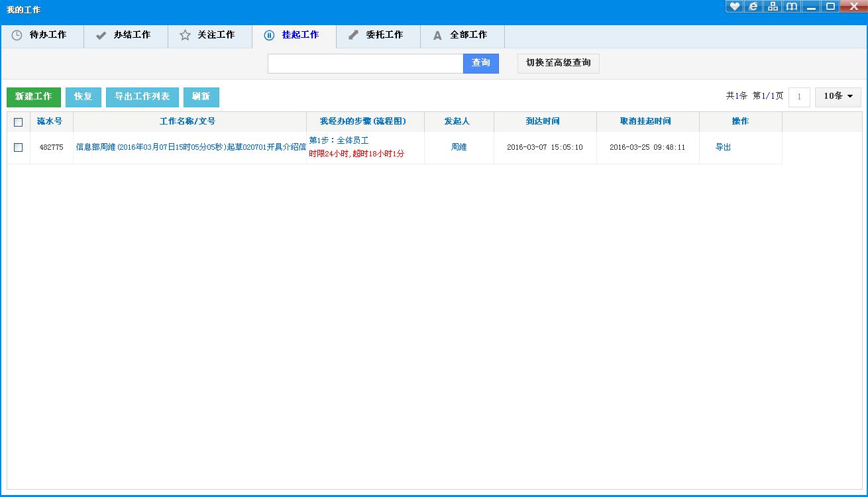Check the box for work item 482775
Image resolution: width=868 pixels, height=497 pixels.
point(19,147)
